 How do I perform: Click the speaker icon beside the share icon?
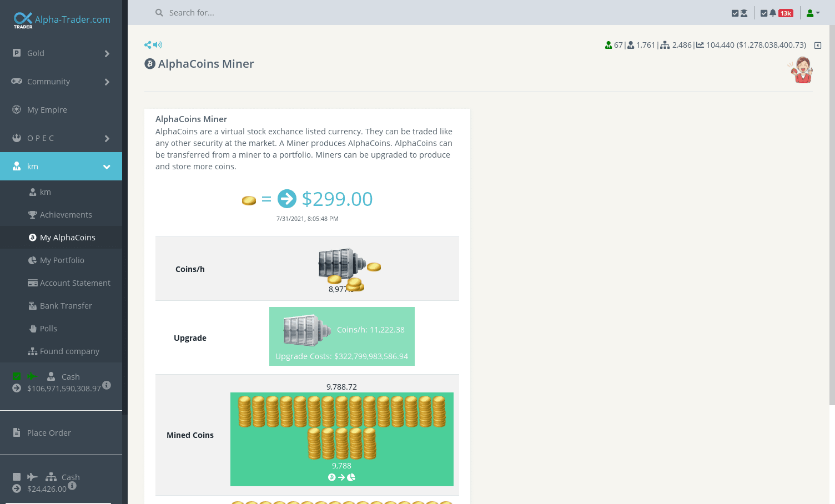coord(158,45)
